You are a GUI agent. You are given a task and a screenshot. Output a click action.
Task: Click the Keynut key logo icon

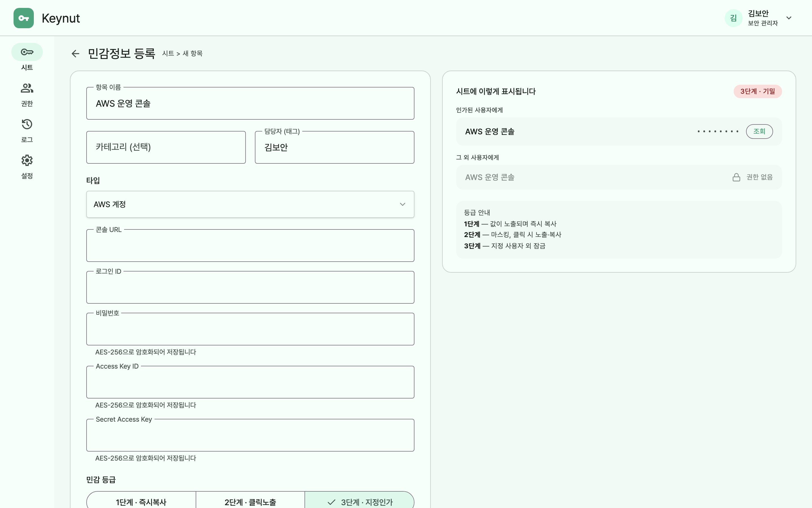23,18
